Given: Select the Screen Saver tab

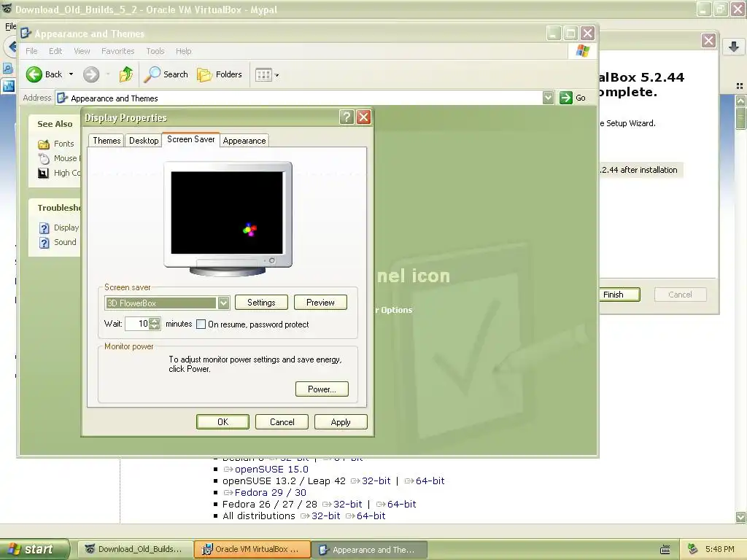Looking at the screenshot, I should pos(190,139).
